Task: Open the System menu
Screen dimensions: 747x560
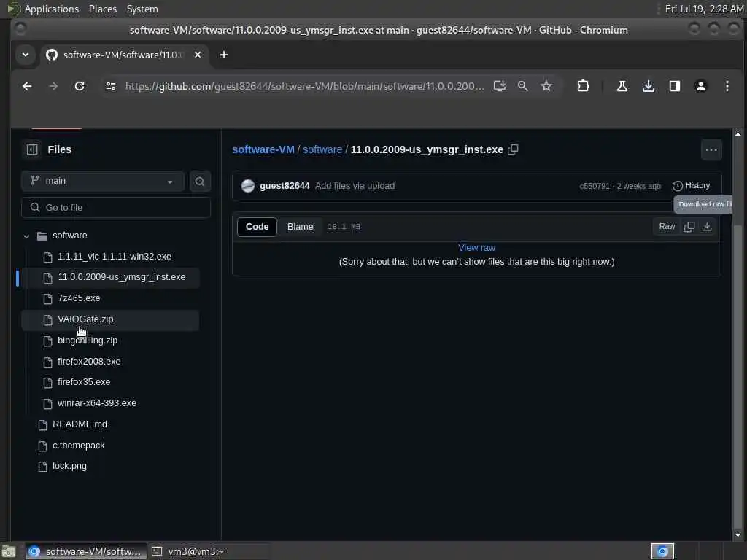Action: pyautogui.click(x=142, y=9)
